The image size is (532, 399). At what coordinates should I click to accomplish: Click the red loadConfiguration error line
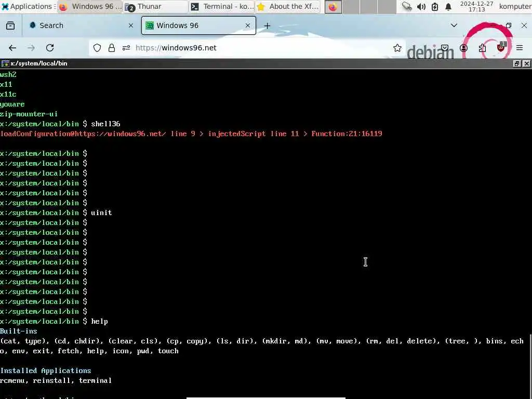[191, 134]
